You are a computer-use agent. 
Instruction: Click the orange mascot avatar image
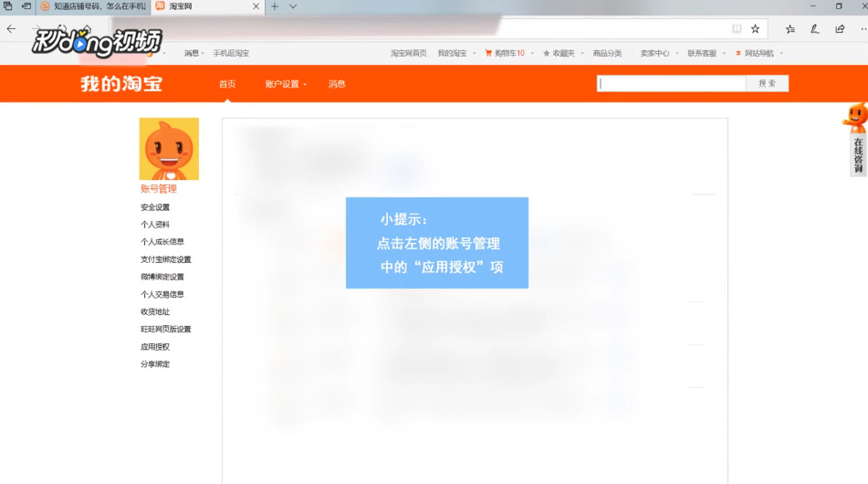(x=169, y=149)
